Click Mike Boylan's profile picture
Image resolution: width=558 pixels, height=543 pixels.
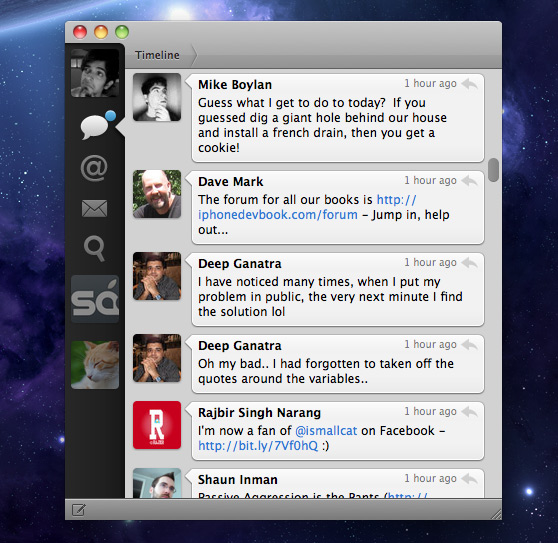157,97
